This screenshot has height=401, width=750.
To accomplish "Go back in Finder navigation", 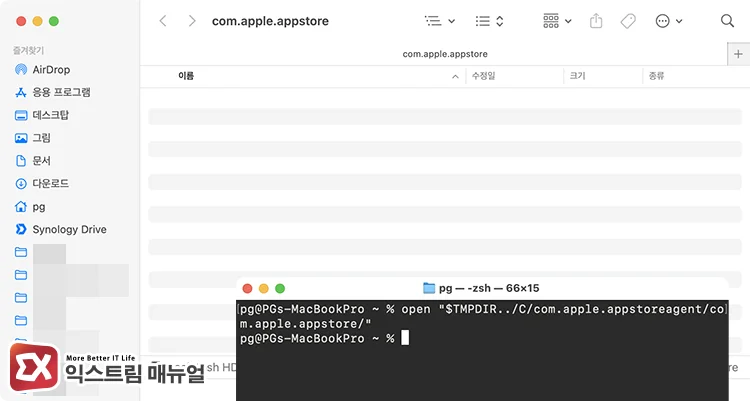I will click(163, 21).
